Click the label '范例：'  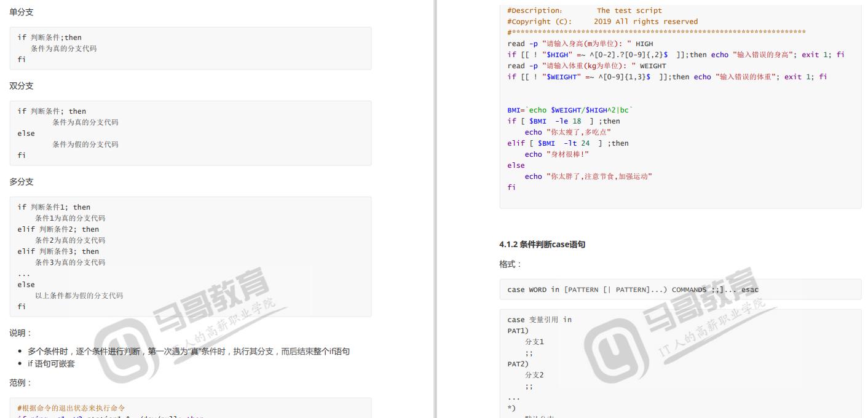[x=20, y=383]
